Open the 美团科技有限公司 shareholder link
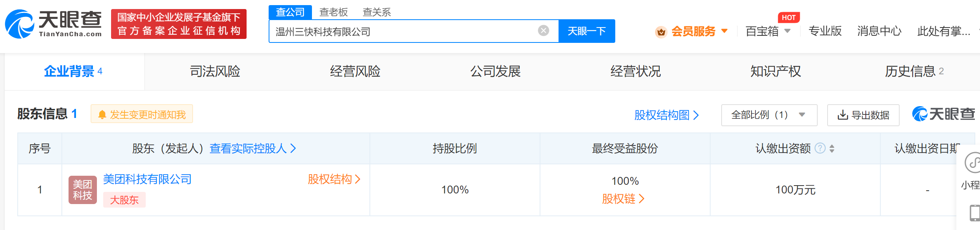This screenshot has width=980, height=230. 147,179
